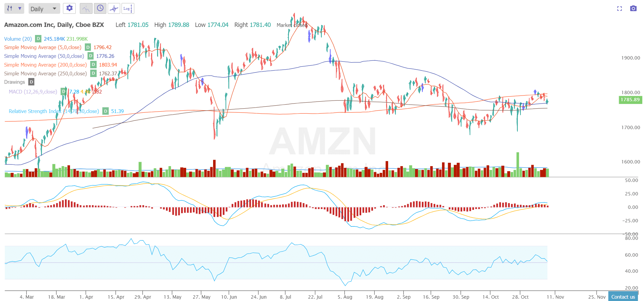Toggle the D badge beside MACD
The width and height of the screenshot is (644, 301).
point(63,91)
